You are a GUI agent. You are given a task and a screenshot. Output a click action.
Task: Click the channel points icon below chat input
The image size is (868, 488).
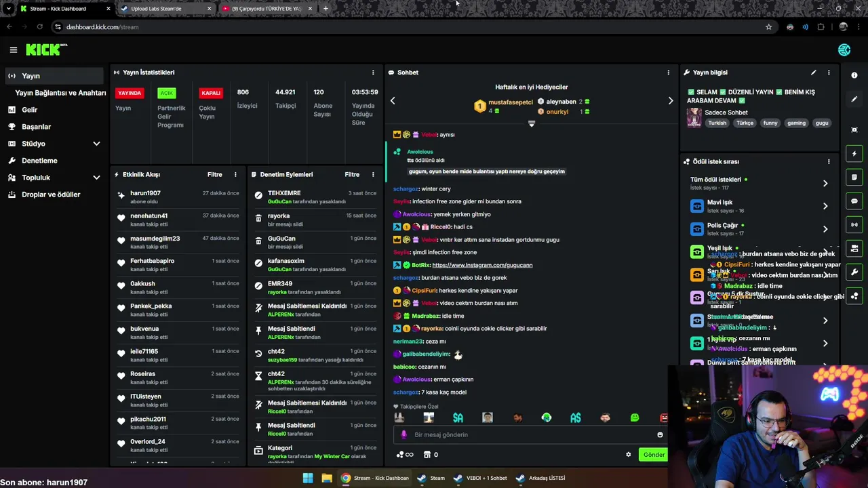pos(400,455)
